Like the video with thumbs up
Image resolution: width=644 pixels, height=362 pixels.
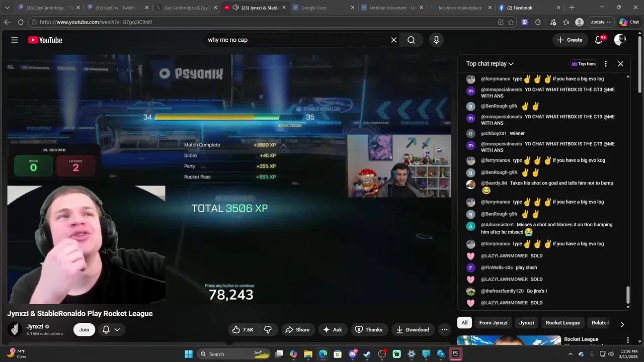[243, 330]
